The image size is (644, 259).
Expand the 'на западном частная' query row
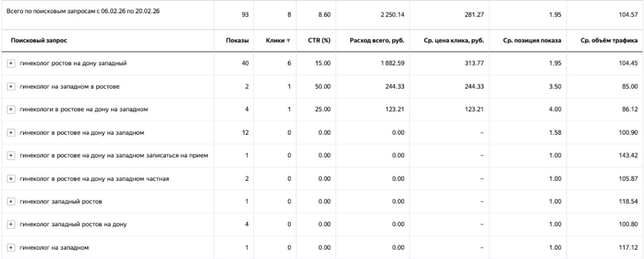[x=10, y=179]
